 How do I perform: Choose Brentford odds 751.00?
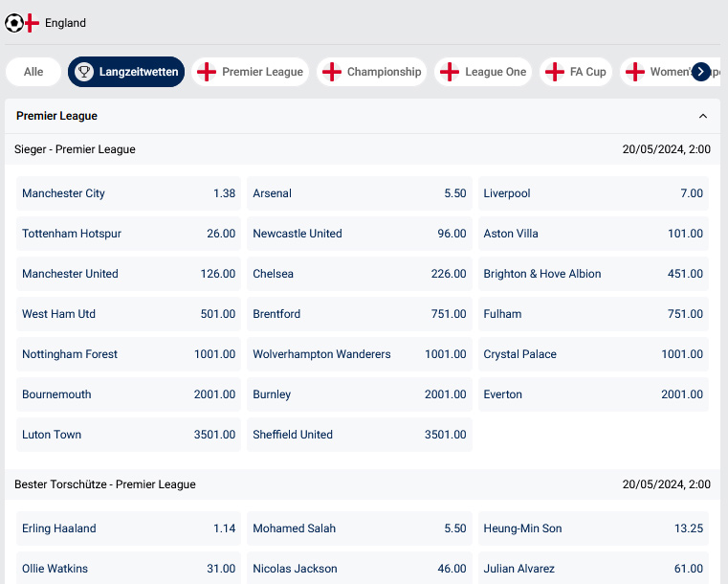tap(360, 314)
